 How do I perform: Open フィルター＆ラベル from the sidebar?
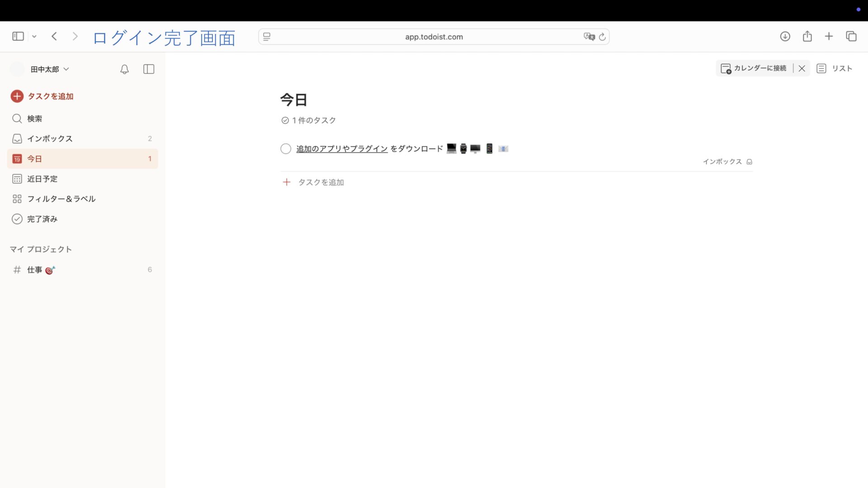pyautogui.click(x=61, y=199)
